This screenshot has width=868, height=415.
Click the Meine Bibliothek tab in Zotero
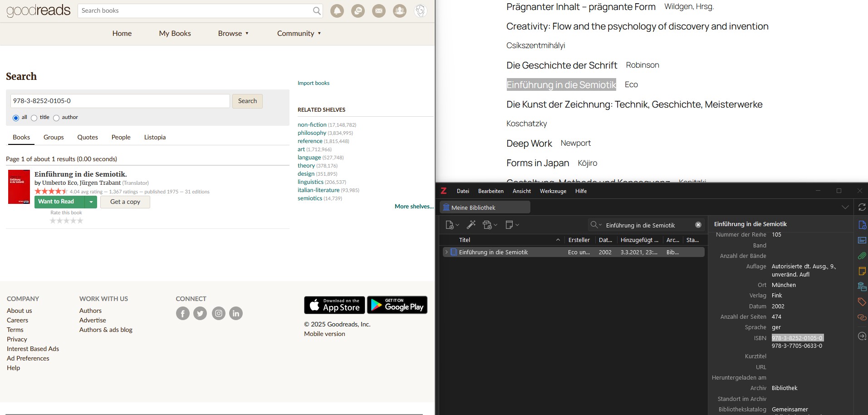pyautogui.click(x=485, y=207)
